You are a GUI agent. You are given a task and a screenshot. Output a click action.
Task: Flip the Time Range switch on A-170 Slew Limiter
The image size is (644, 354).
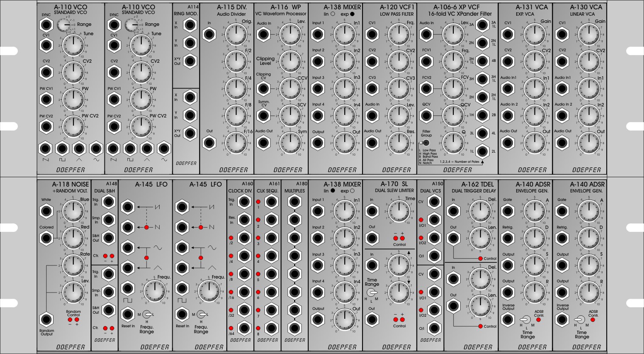click(372, 293)
